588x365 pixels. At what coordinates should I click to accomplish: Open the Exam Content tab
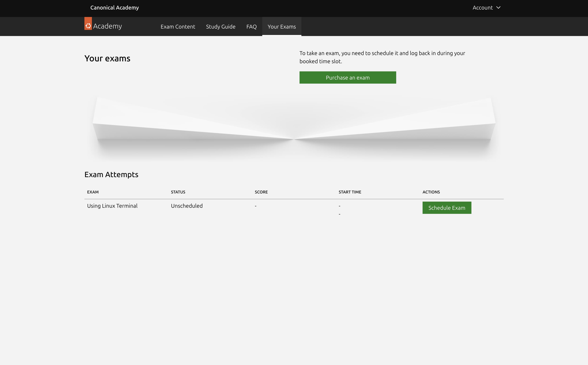pos(178,27)
